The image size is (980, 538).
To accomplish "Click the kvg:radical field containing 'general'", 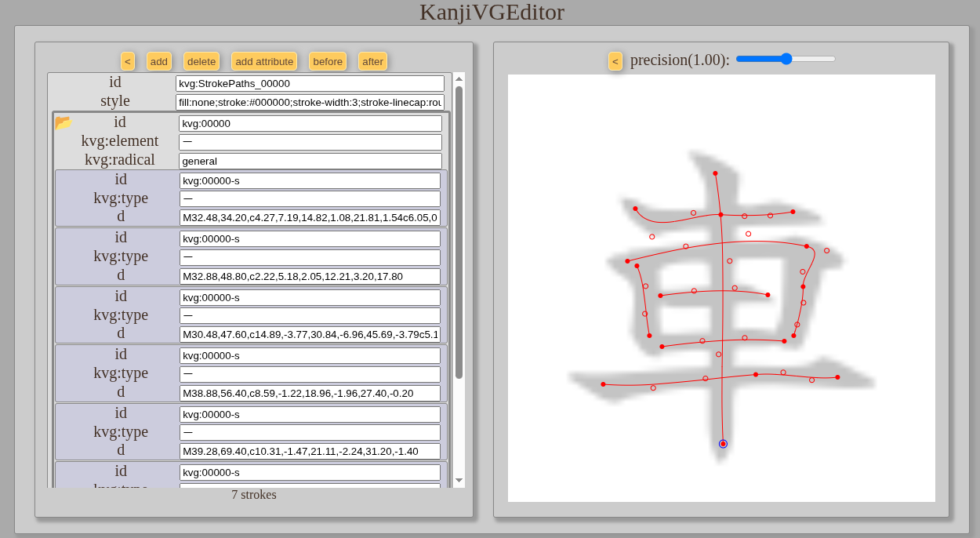I will [310, 161].
